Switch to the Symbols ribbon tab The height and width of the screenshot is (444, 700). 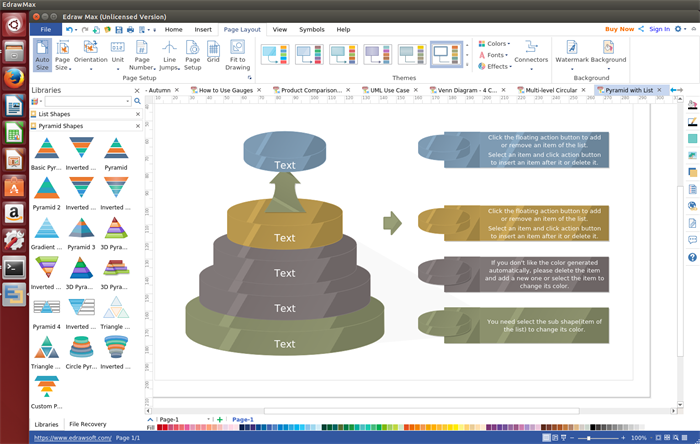coord(311,30)
